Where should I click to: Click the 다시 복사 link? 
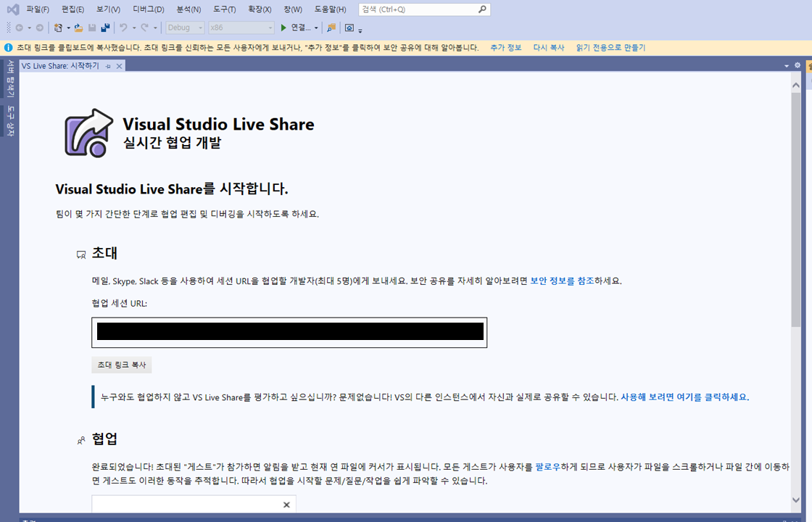tap(549, 48)
